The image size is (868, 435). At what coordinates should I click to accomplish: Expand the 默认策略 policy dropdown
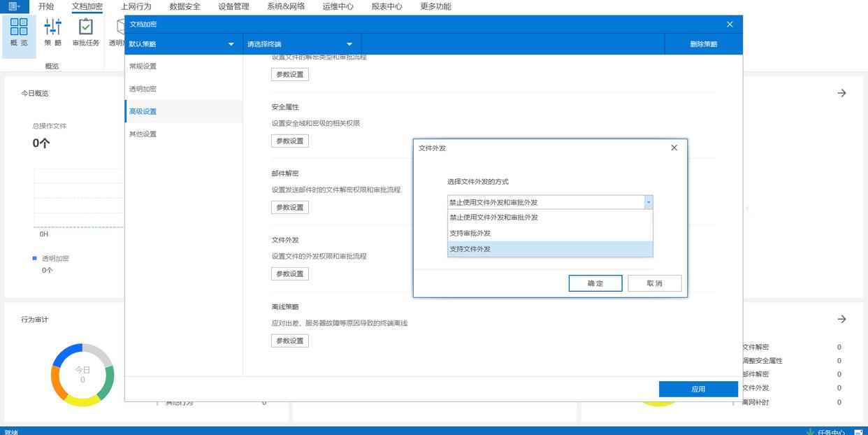tap(231, 44)
